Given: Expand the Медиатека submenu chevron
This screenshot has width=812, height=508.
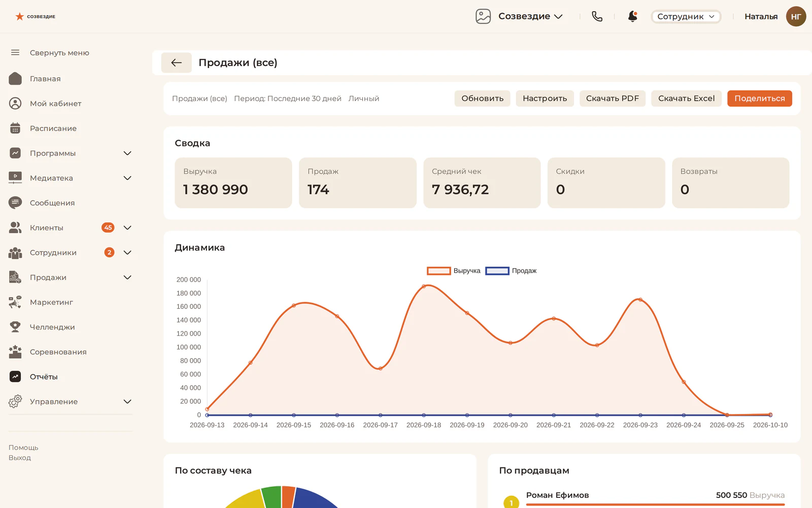Looking at the screenshot, I should tap(127, 178).
